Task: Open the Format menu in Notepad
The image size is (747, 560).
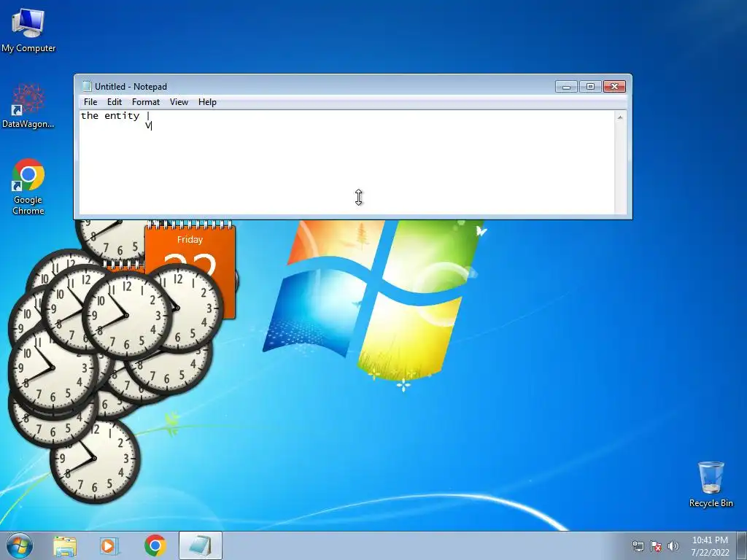Action: 146,102
